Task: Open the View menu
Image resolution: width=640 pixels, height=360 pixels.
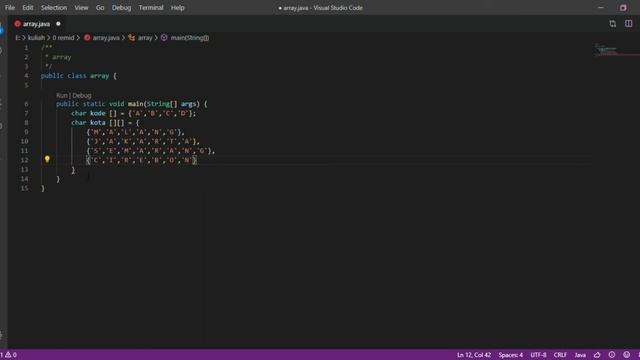Action: [81, 8]
